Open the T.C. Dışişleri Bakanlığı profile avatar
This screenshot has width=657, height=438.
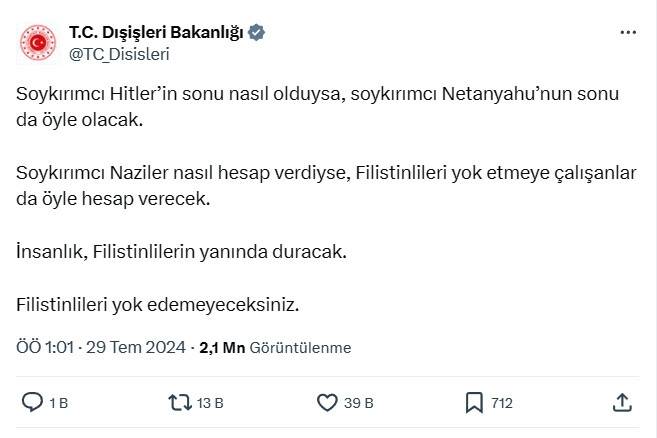(39, 43)
